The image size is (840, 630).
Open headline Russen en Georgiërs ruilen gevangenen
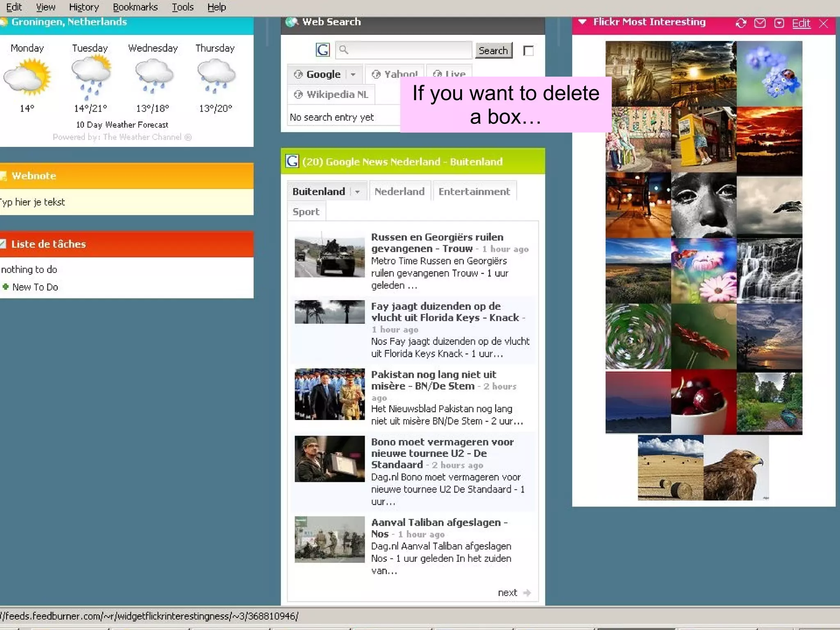click(x=437, y=243)
